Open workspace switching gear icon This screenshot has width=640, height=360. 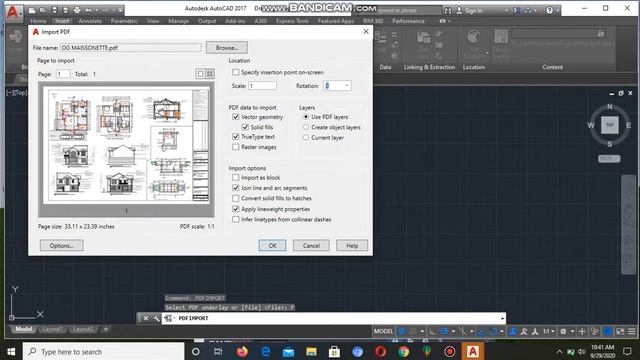pos(563,331)
